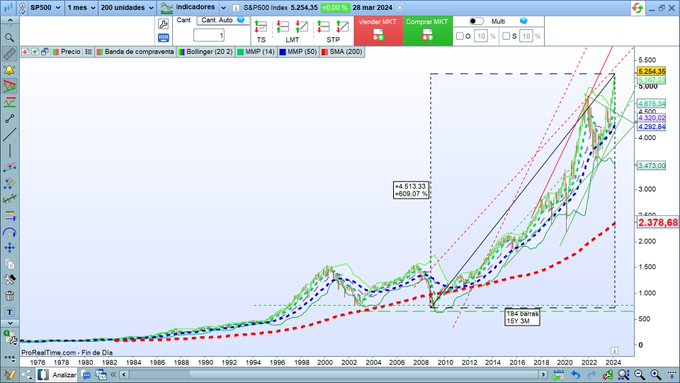Open the SMA (200) indicator tab

pos(342,52)
